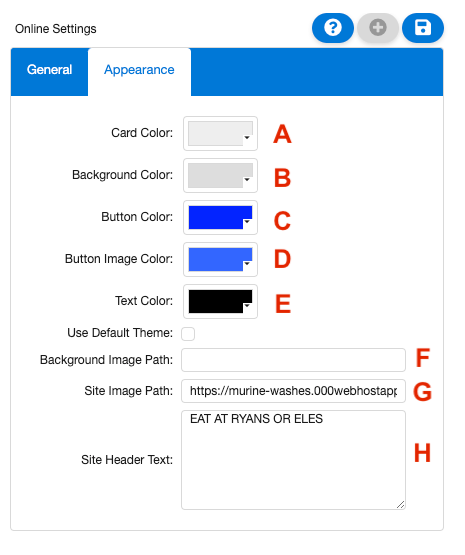
Task: Expand the Button Image Color dropdown arrow
Action: pyautogui.click(x=247, y=264)
